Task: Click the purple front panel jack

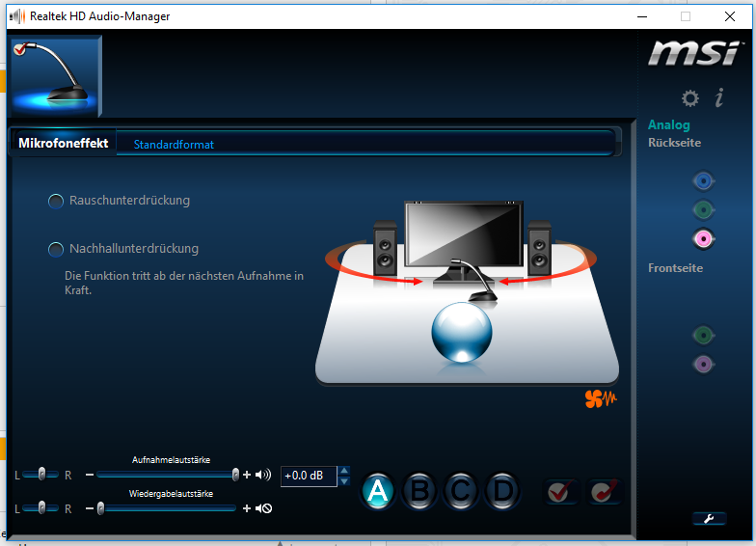Action: (704, 365)
